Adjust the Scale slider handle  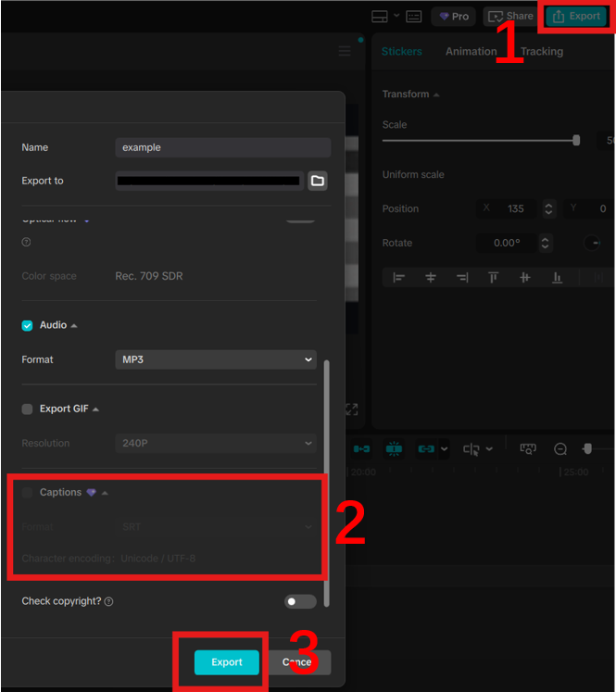tap(576, 140)
